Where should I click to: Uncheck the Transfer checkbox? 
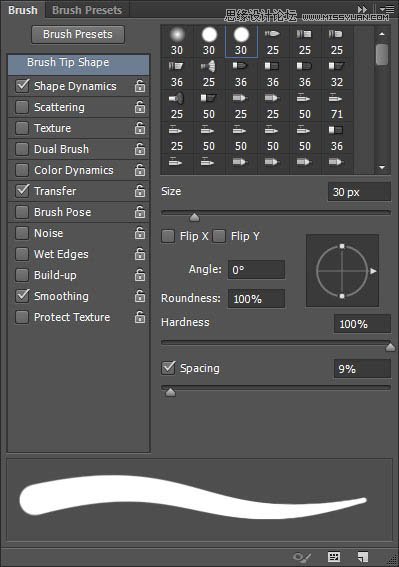22,191
